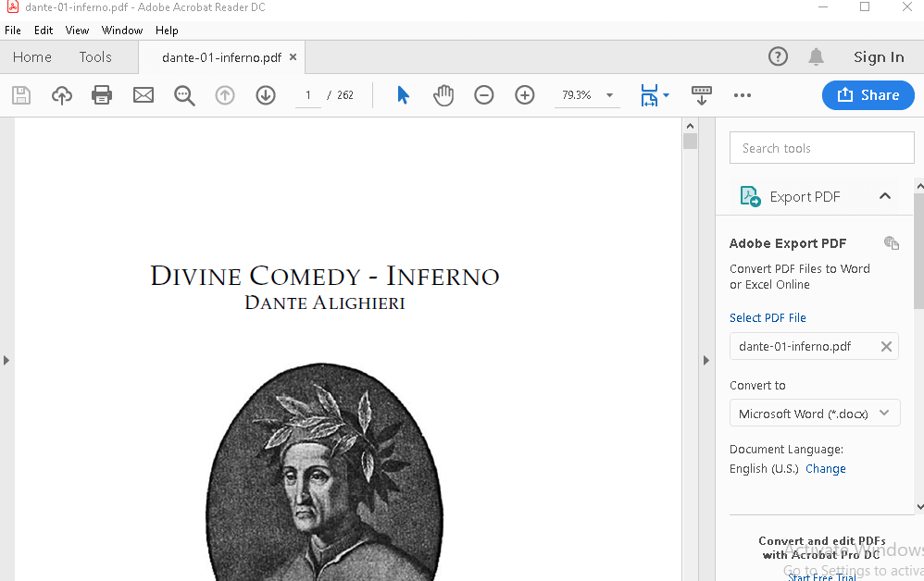
Task: Click the Adobe Export PDF heading
Action: click(788, 243)
